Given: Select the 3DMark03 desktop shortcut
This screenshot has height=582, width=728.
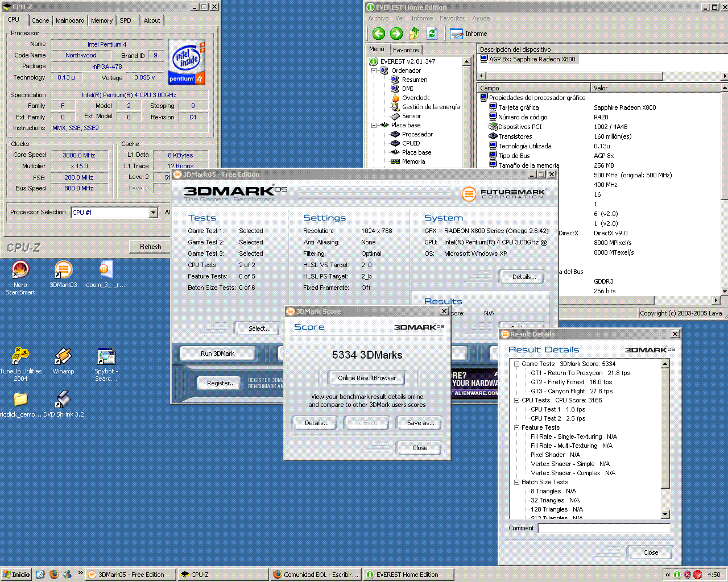Looking at the screenshot, I should [x=63, y=270].
